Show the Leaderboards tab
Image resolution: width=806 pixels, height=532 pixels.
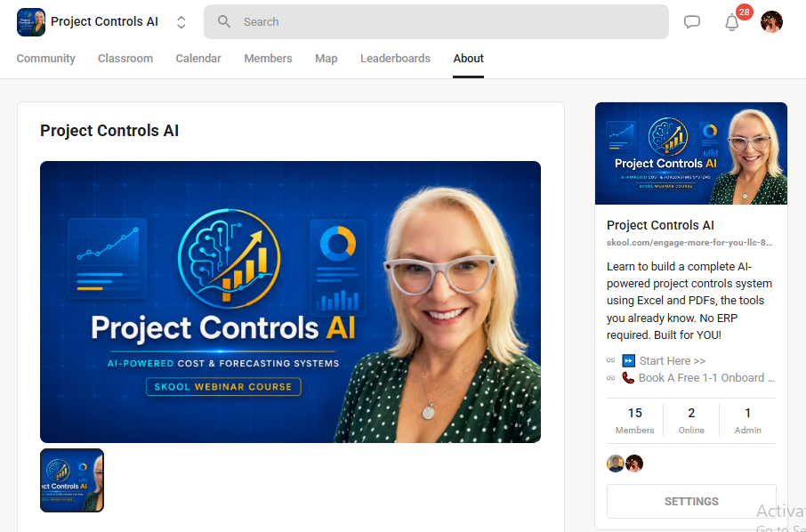tap(395, 59)
